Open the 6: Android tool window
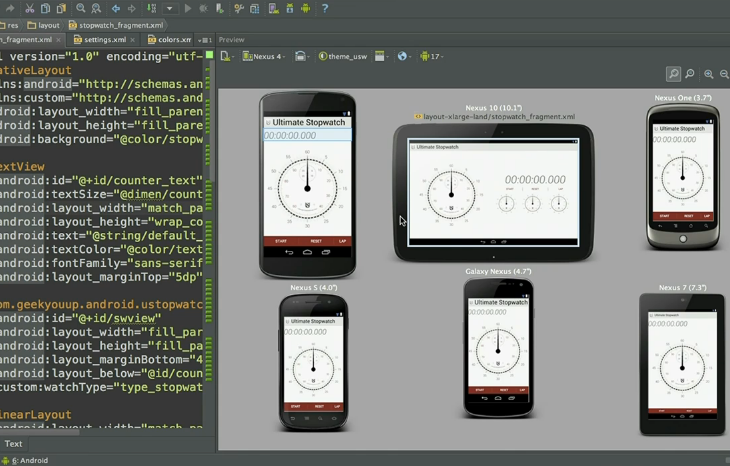The image size is (730, 466). click(28, 460)
